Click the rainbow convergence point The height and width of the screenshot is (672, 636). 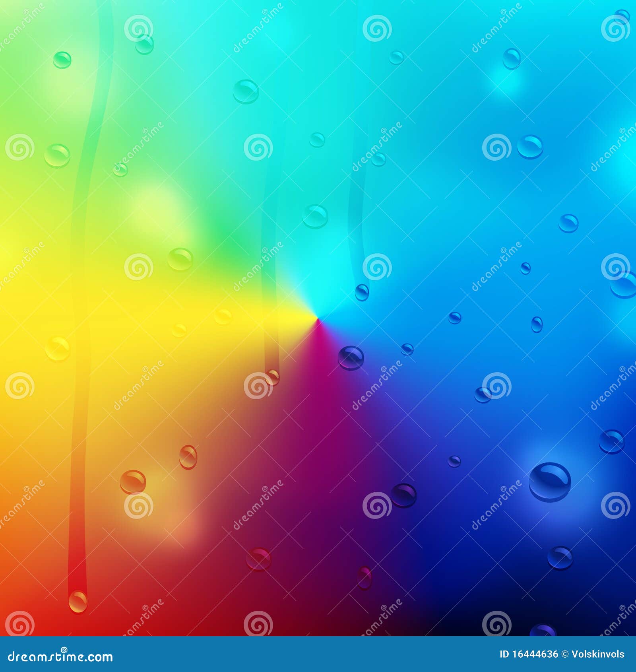[318, 318]
